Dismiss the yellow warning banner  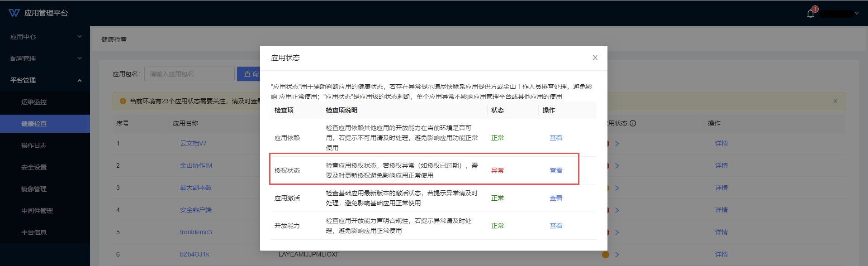point(835,101)
